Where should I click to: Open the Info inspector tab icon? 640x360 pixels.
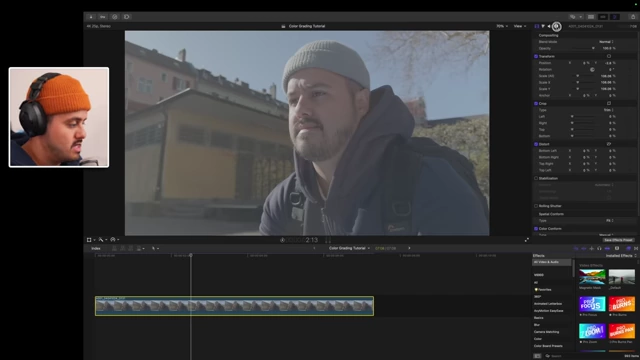pos(556,26)
